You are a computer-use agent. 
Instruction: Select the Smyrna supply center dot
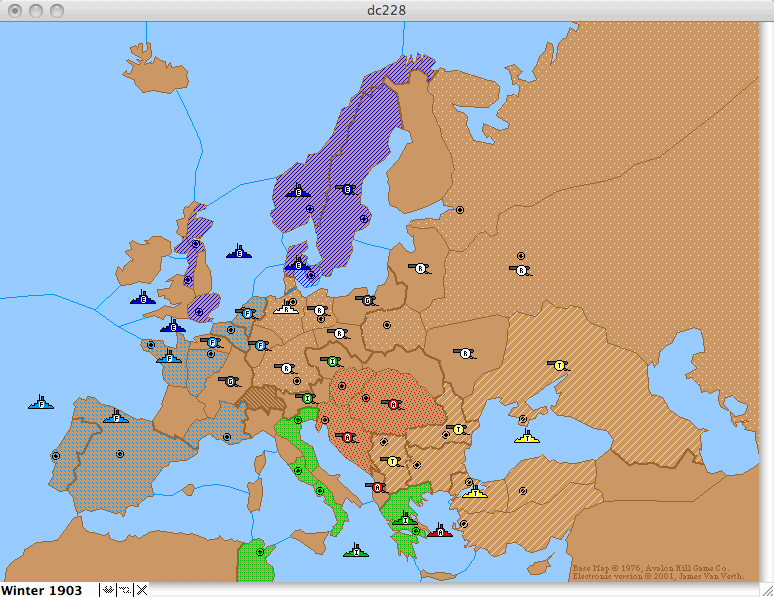464,523
